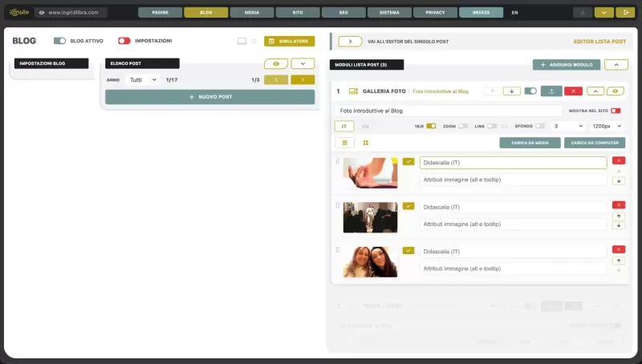Click the upload icon in Galleria Foto header
Screen dimensions: 642x364
tap(551, 91)
